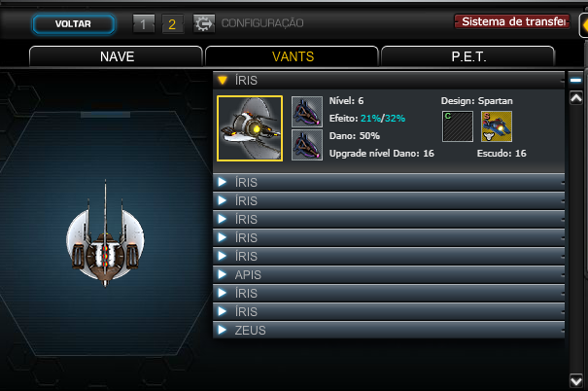Click the Sistema de transfer button
Image resolution: width=588 pixels, height=391 pixels.
[512, 21]
